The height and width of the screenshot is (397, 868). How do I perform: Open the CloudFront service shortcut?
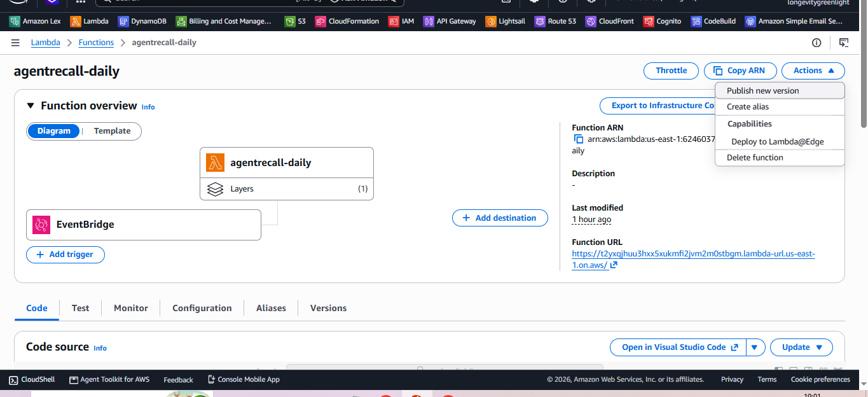point(610,21)
